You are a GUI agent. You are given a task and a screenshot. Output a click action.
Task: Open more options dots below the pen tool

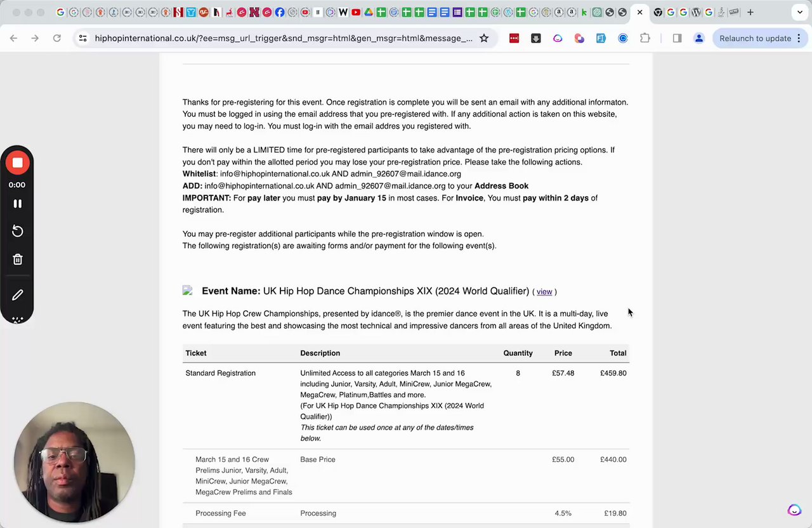pyautogui.click(x=17, y=319)
